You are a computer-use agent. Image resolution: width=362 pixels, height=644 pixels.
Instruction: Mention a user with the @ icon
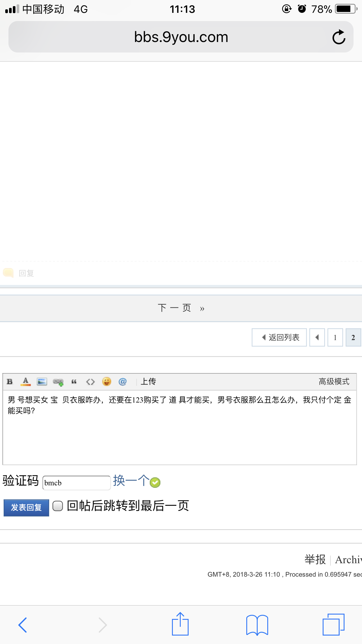click(123, 381)
